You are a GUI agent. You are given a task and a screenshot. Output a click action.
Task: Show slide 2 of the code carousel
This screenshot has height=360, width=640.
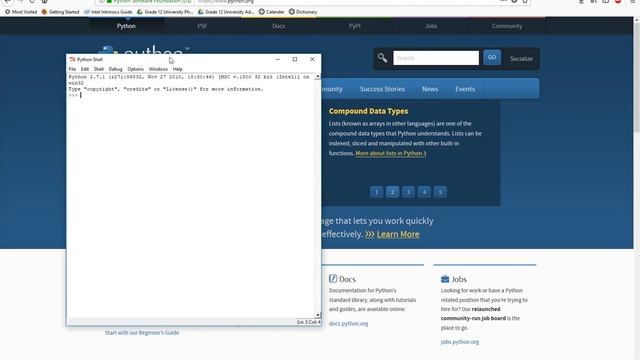coord(392,192)
